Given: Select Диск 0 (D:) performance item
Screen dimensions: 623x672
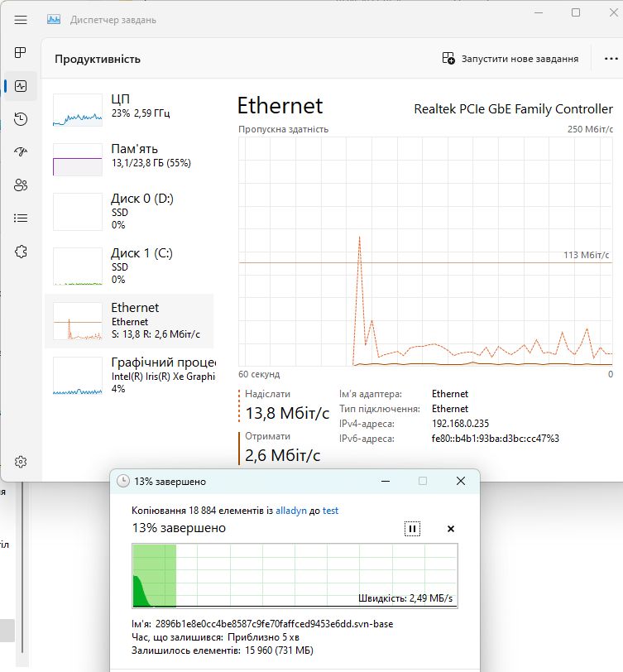Looking at the screenshot, I should (x=129, y=211).
